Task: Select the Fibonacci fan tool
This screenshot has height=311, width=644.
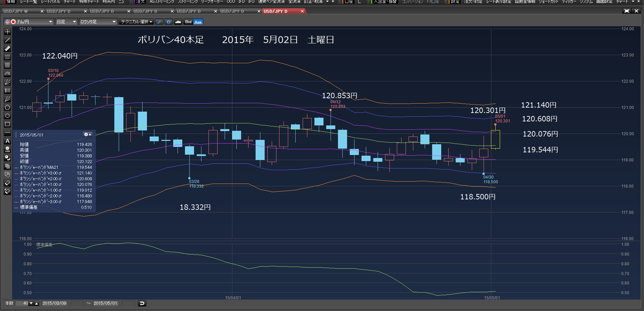Action: tap(7, 82)
